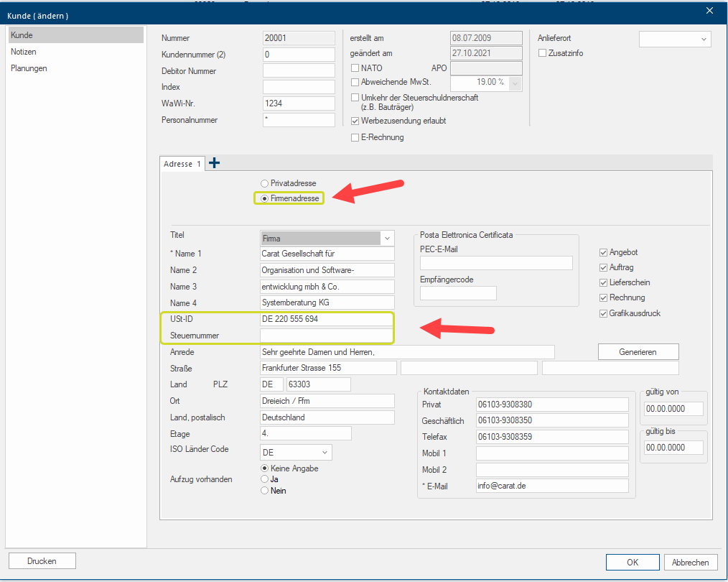
Task: Select the Adresse 1 tab
Action: (182, 164)
